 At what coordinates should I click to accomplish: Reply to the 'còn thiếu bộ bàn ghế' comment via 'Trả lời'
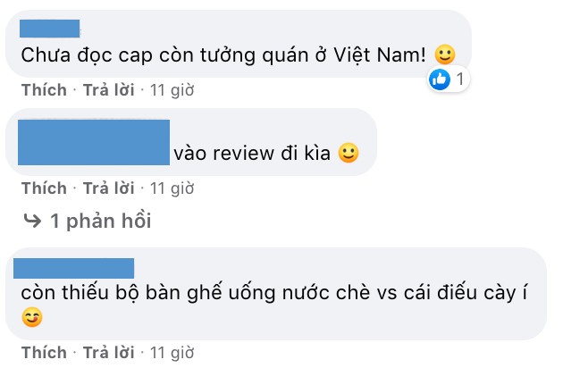[x=108, y=353]
